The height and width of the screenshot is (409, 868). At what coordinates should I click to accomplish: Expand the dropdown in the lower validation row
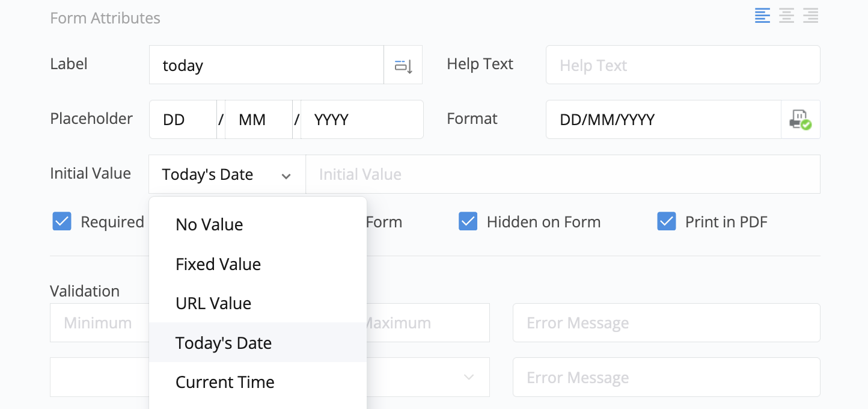(468, 378)
